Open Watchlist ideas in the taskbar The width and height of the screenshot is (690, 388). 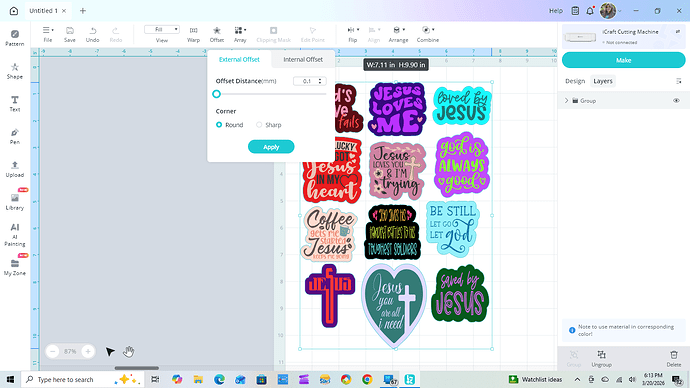click(x=536, y=379)
